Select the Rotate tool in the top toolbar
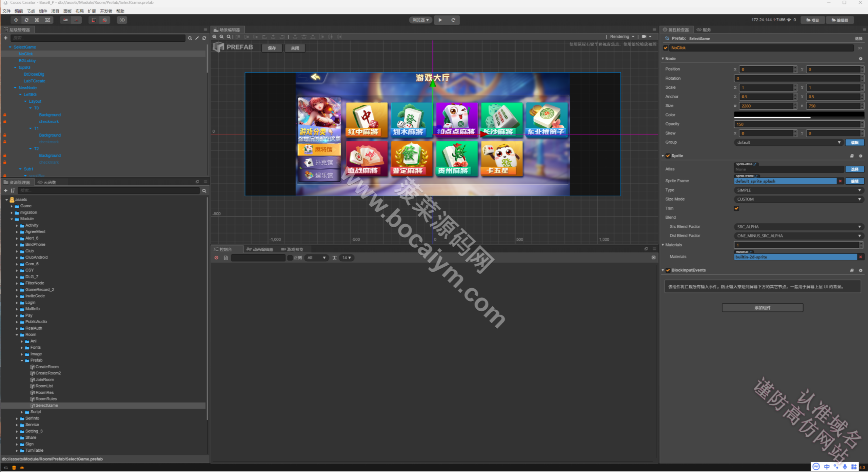Viewport: 868px width, 472px height. pyautogui.click(x=26, y=20)
